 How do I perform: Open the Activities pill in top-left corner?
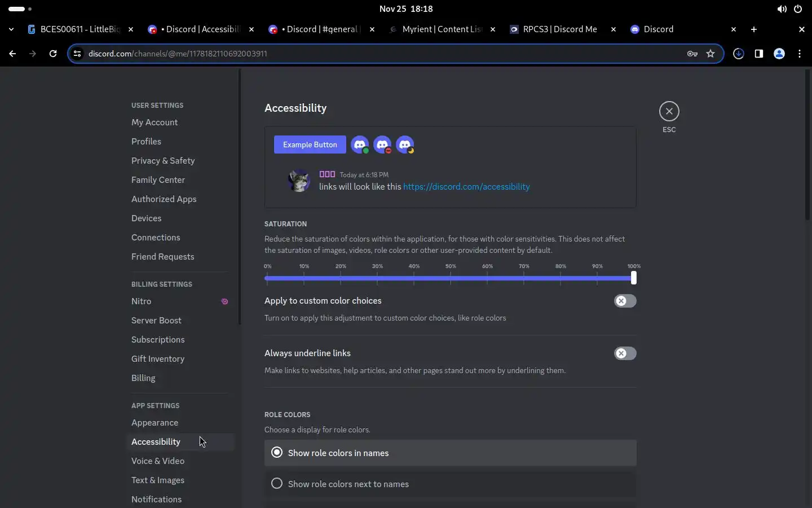(x=20, y=9)
